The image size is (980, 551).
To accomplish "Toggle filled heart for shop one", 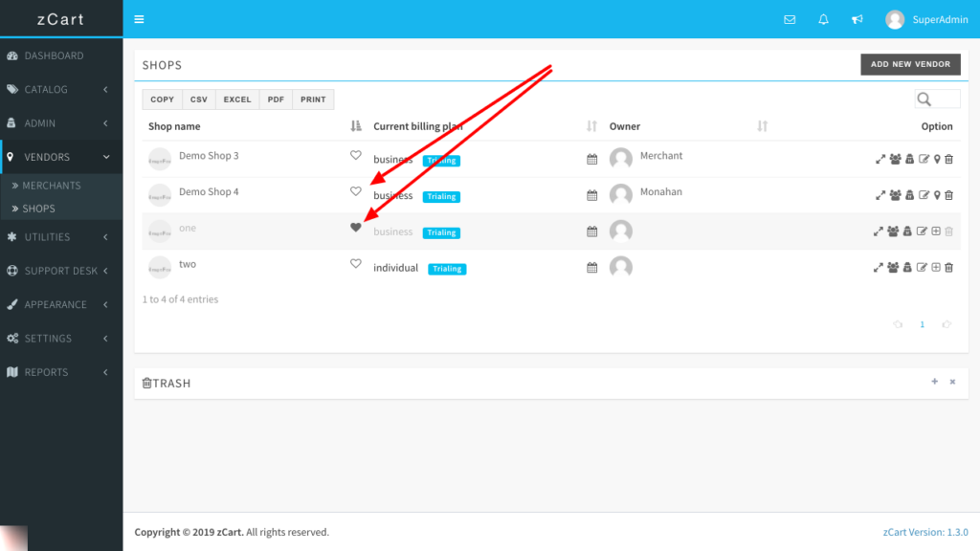I will click(x=356, y=228).
